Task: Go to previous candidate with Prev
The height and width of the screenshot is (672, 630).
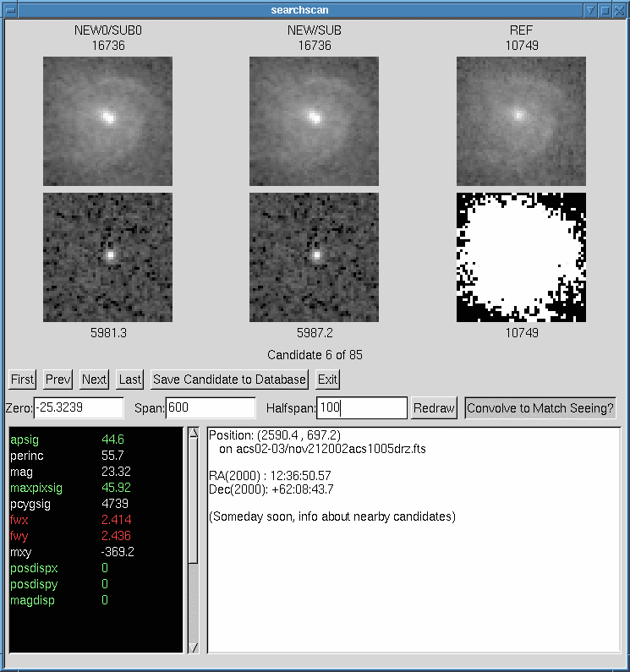Action: coord(58,380)
